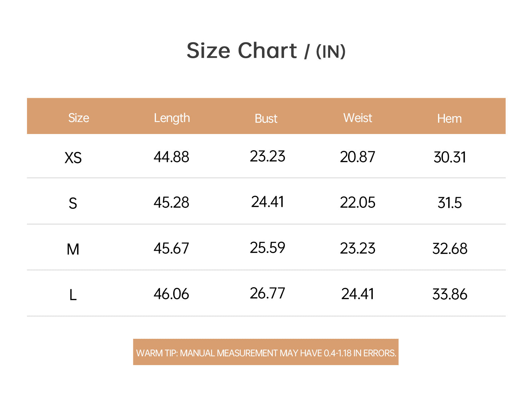Select the Size column header
Screen dimensions: 532x399
[79, 118]
